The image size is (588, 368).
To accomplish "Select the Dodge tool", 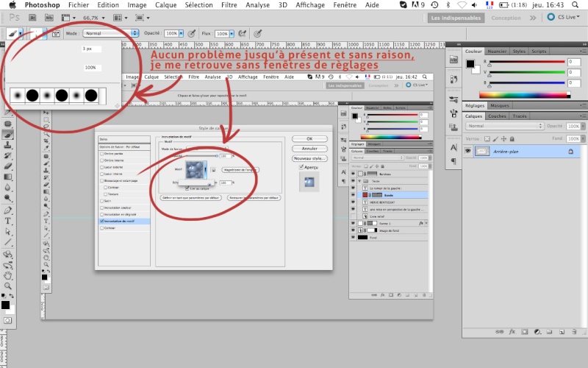I will 8,197.
